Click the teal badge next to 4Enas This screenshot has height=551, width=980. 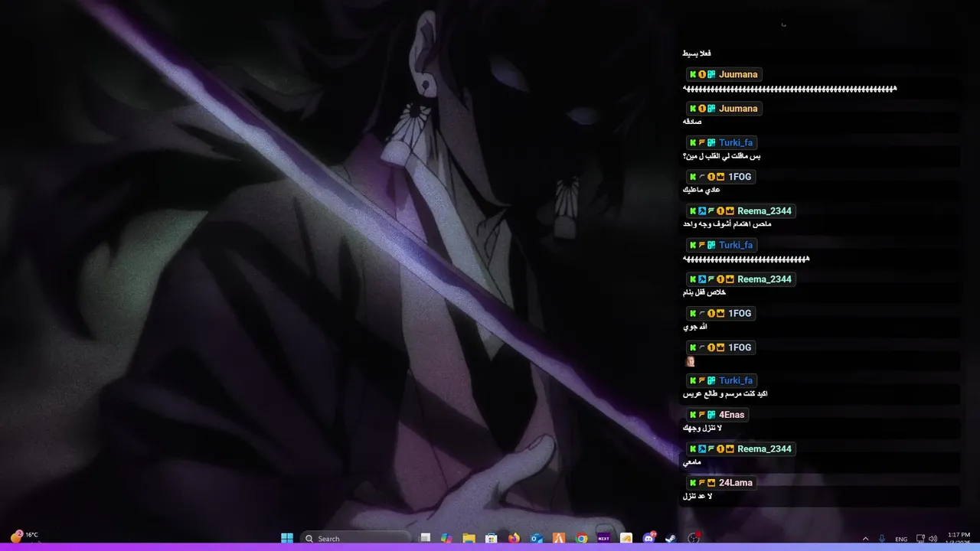click(711, 415)
